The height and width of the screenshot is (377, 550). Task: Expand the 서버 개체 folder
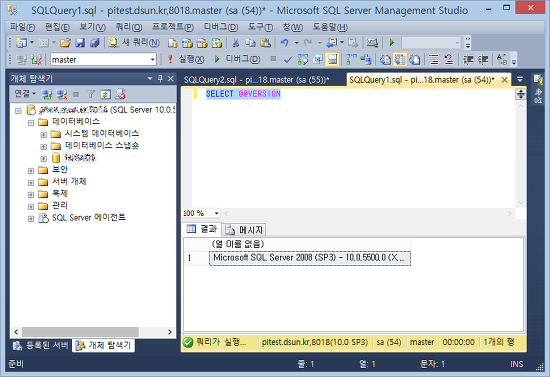click(31, 183)
